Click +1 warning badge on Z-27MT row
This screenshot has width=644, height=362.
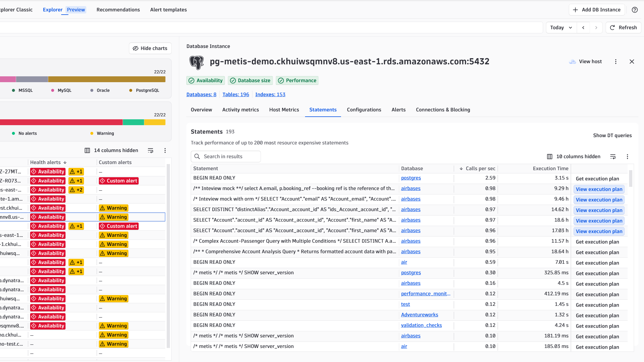pos(76,172)
